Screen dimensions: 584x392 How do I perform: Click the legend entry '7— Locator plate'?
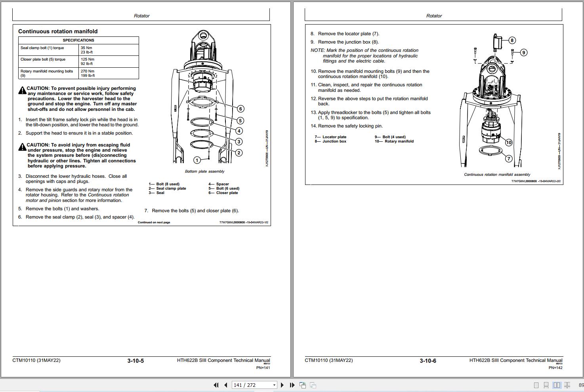click(330, 137)
